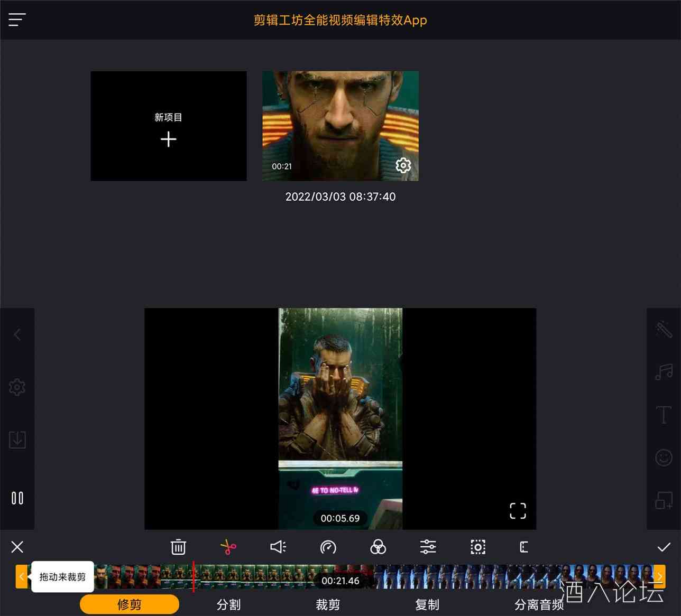The width and height of the screenshot is (681, 616).
Task: Open the vignette focus frame tool
Action: [478, 547]
